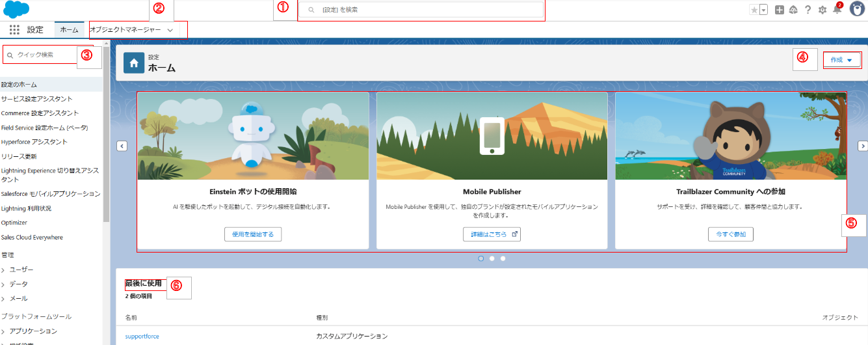Click the オブジェクト column header
This screenshot has width=868, height=345.
(x=840, y=317)
